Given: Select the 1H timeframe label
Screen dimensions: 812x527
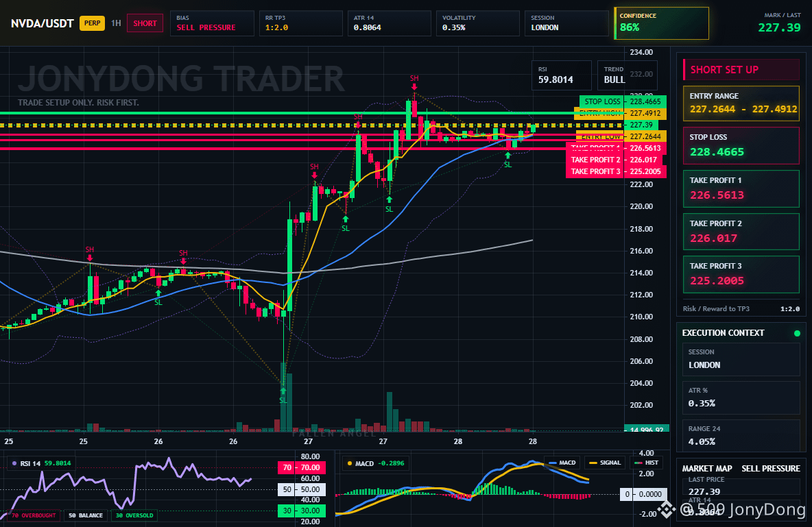Looking at the screenshot, I should click(x=116, y=23).
